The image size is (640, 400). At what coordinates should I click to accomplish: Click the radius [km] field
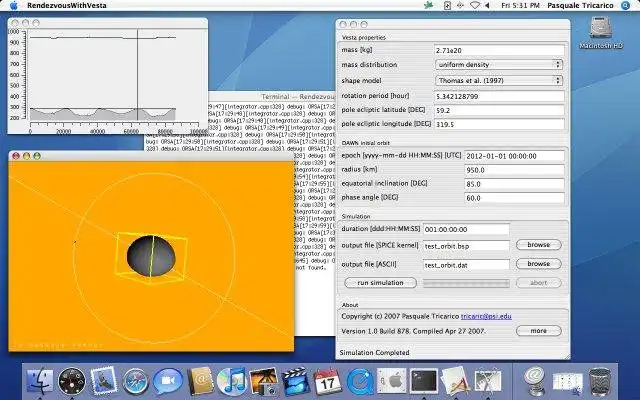pos(515,170)
